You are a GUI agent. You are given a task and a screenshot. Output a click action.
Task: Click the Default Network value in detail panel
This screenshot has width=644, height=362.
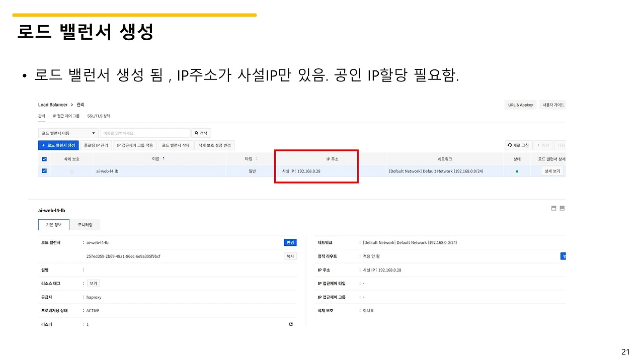(x=410, y=242)
